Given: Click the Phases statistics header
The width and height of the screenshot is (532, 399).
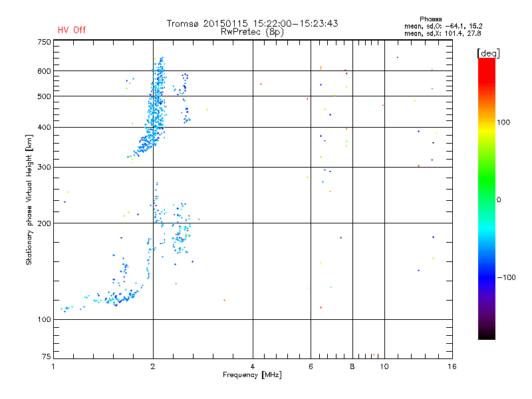Looking at the screenshot, I should (430, 19).
